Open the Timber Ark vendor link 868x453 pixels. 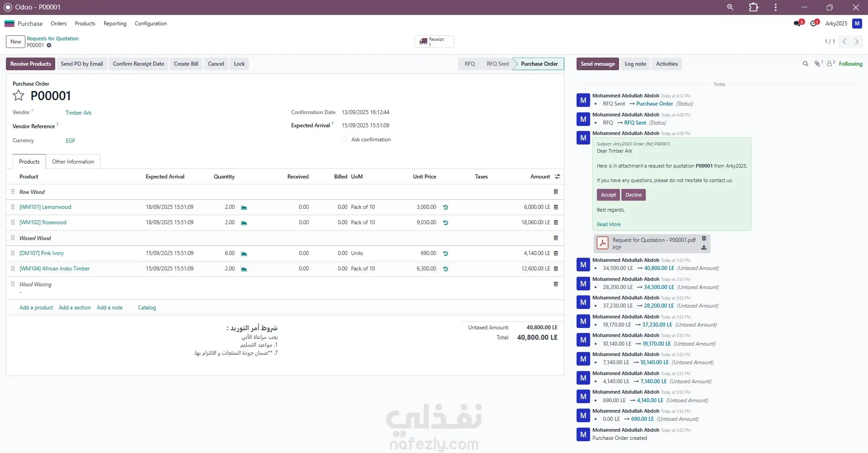[78, 113]
